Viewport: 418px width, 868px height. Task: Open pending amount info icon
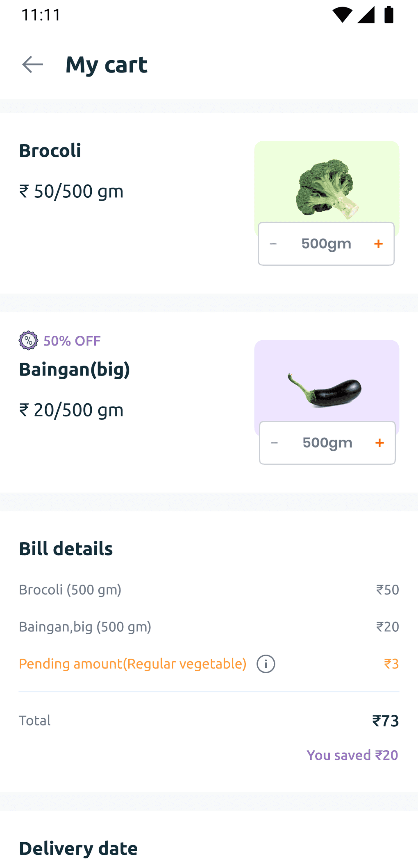[x=266, y=664]
